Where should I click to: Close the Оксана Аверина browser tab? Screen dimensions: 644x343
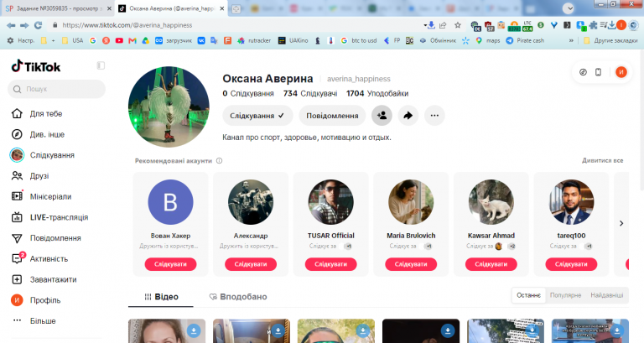click(221, 8)
